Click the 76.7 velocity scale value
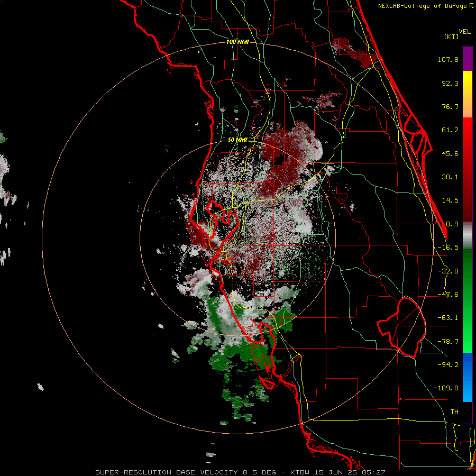 click(450, 106)
